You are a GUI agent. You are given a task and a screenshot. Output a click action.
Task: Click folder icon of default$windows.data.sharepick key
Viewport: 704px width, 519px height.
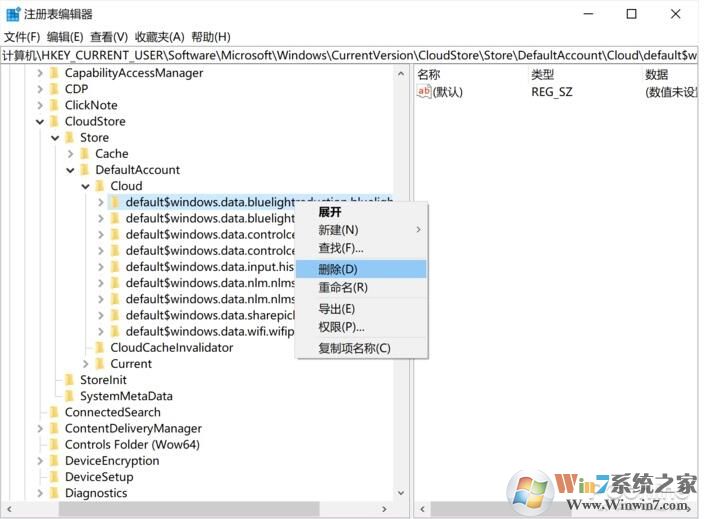point(115,315)
